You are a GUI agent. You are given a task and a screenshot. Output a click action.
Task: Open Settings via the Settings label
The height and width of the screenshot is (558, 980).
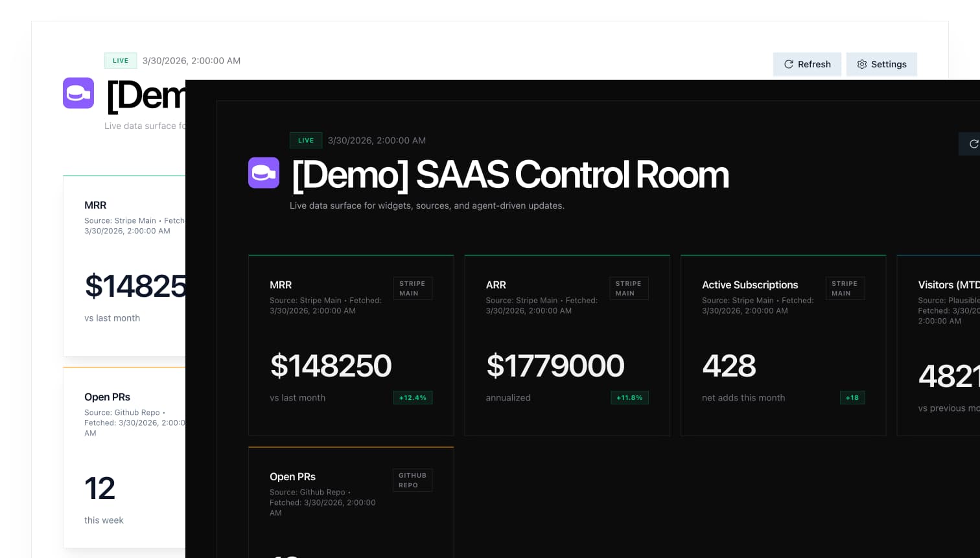click(x=889, y=64)
